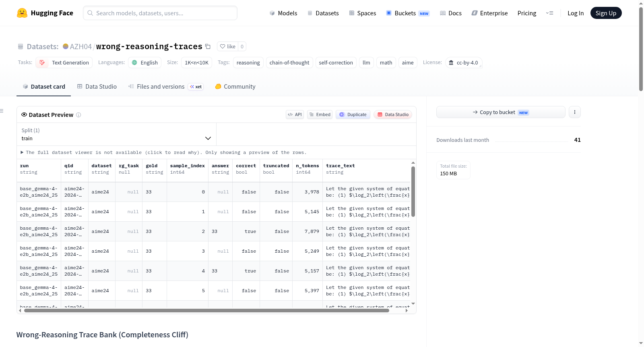Click the Text Generation task tag

click(64, 62)
